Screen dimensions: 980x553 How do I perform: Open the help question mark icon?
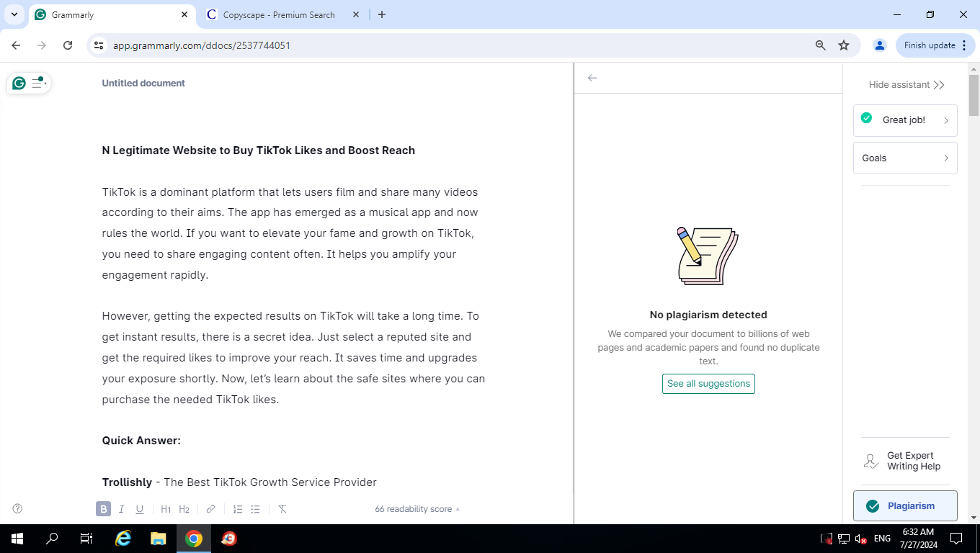[x=18, y=508]
